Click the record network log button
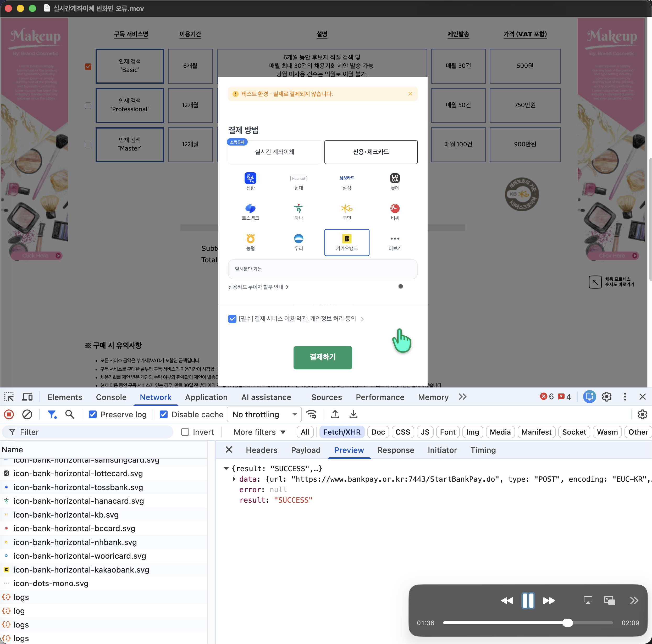652x644 pixels. click(x=9, y=414)
